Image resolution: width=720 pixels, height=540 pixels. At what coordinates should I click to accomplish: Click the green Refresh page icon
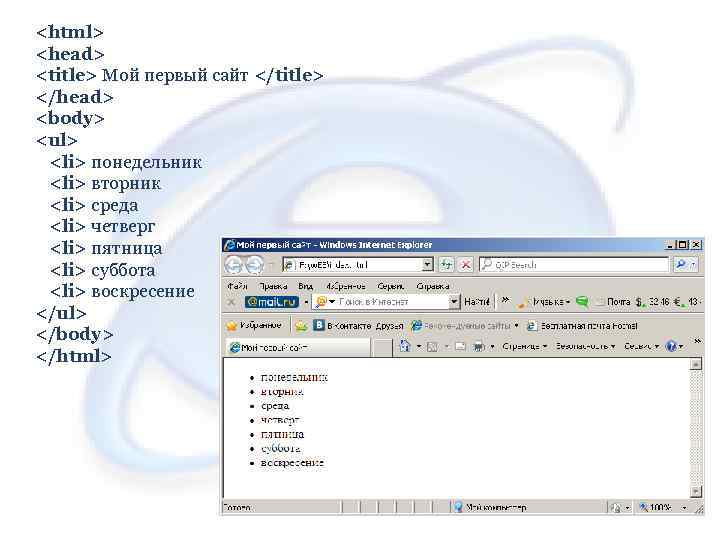click(x=446, y=264)
